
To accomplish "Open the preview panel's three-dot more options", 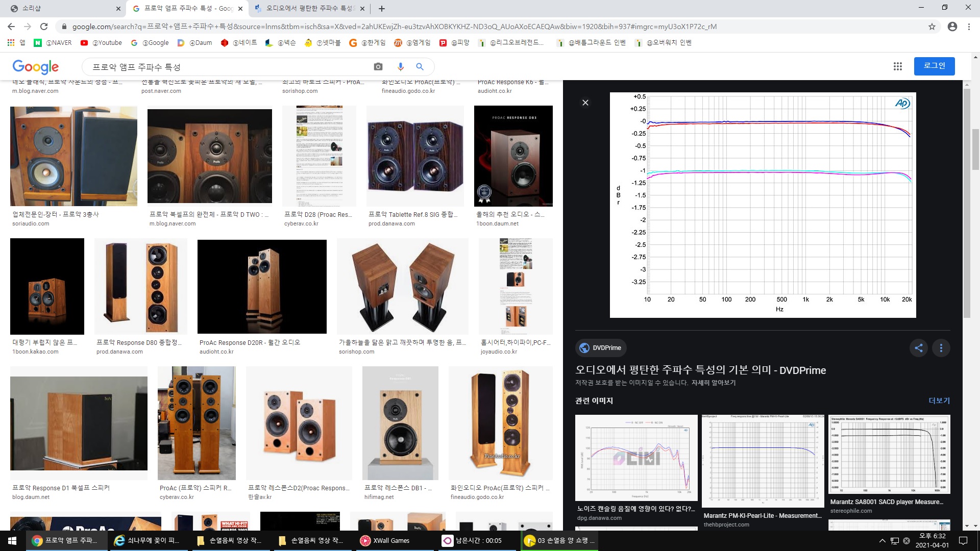I will coord(941,348).
